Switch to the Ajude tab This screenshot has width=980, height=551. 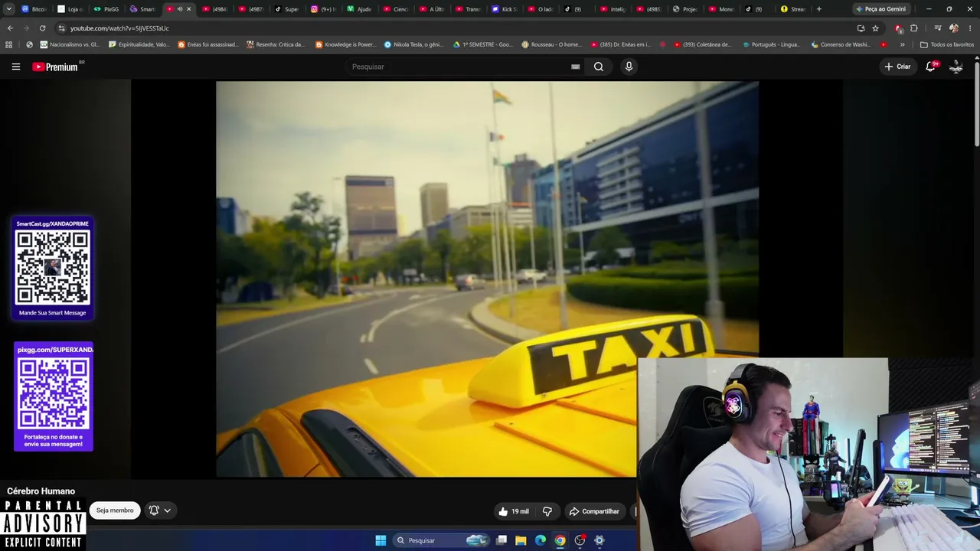click(x=359, y=9)
